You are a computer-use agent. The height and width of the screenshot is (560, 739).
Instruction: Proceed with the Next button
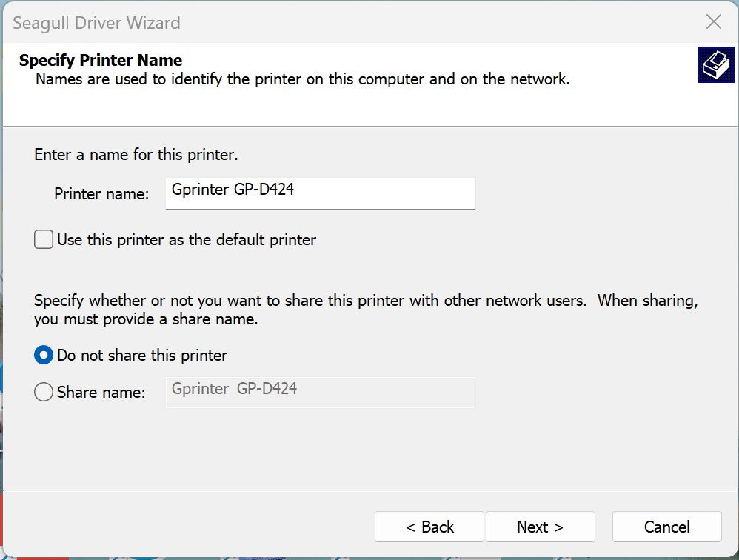pyautogui.click(x=540, y=527)
